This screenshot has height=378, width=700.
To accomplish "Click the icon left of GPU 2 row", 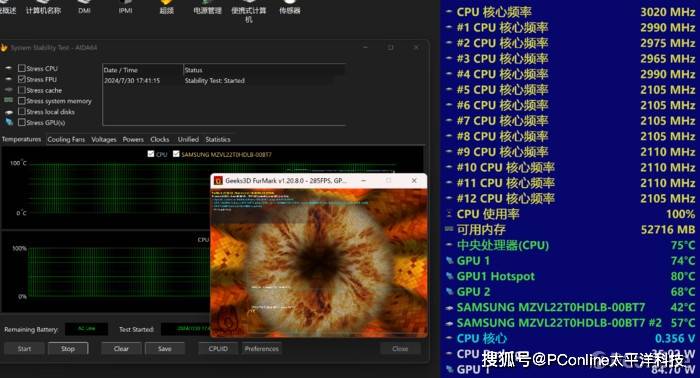I will tap(450, 292).
